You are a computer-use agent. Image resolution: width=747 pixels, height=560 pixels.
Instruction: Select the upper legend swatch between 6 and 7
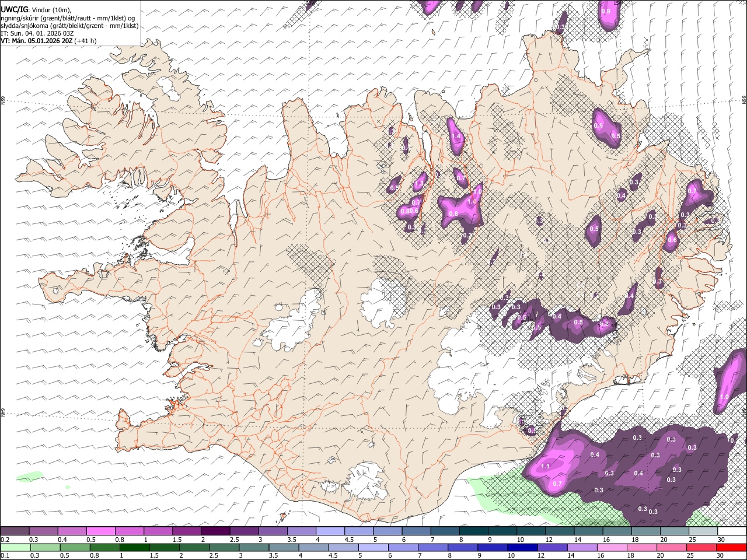(416, 531)
